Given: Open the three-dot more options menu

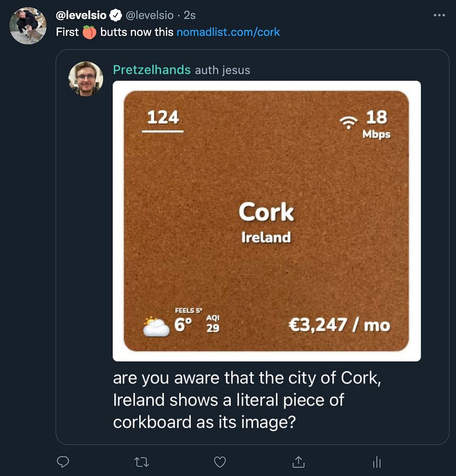Looking at the screenshot, I should click(x=439, y=15).
